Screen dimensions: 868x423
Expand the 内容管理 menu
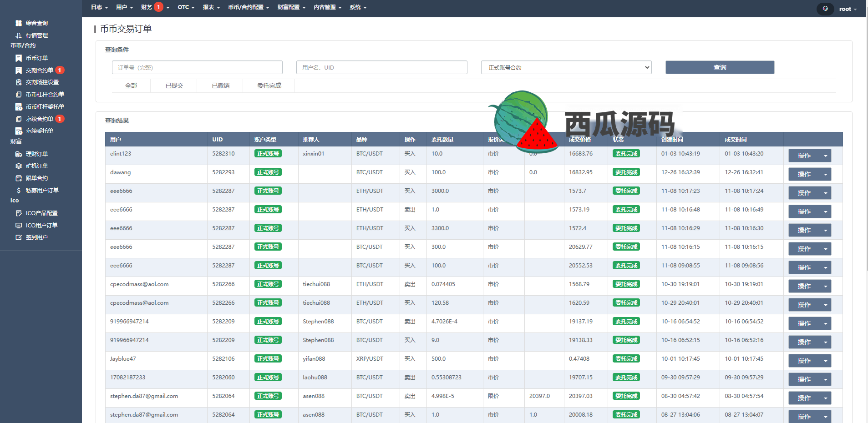pos(327,7)
